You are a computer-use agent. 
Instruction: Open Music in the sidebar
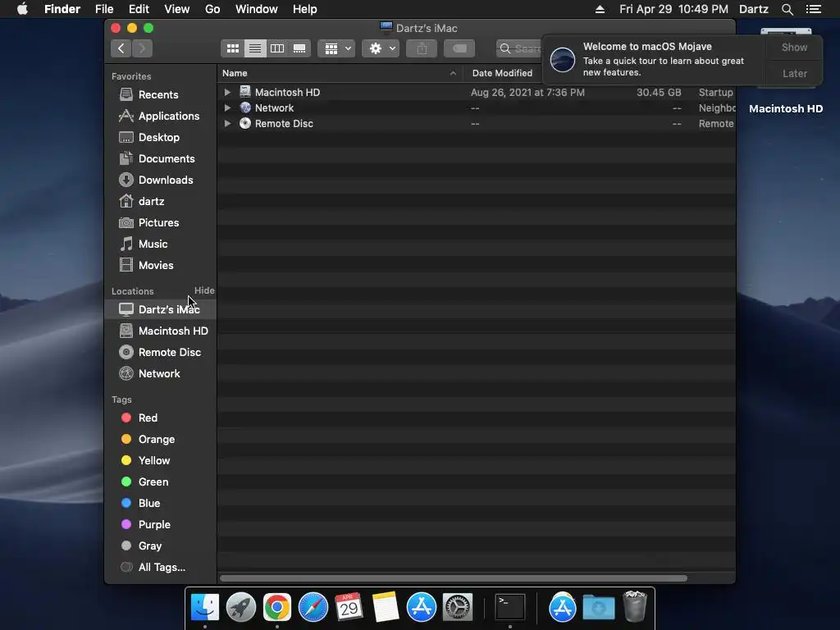(153, 244)
